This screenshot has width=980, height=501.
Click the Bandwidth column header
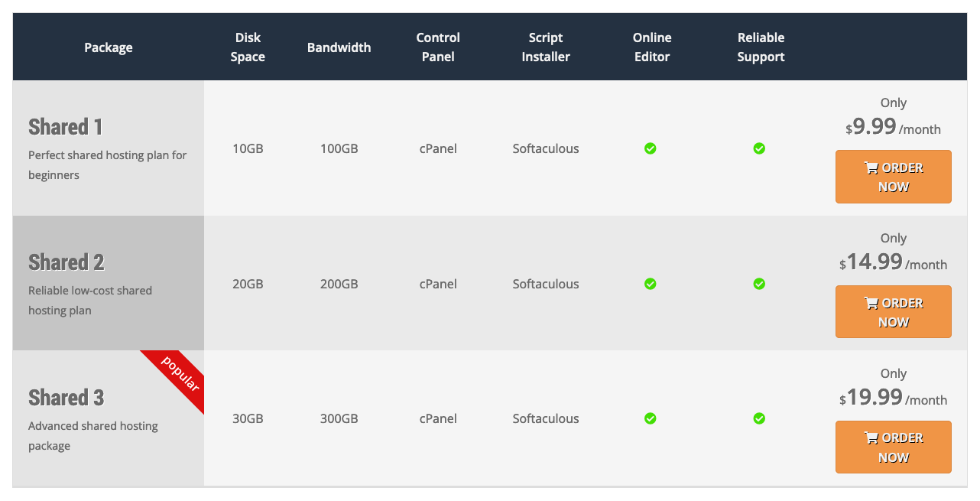coord(339,47)
